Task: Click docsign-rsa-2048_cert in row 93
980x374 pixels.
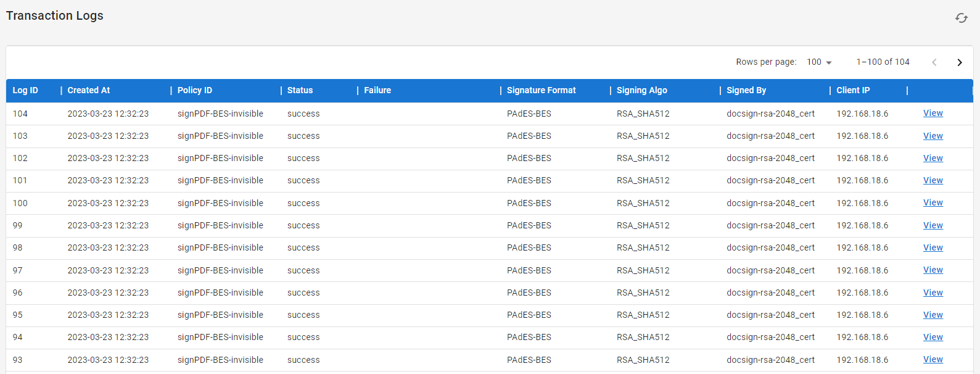Action: [771, 360]
